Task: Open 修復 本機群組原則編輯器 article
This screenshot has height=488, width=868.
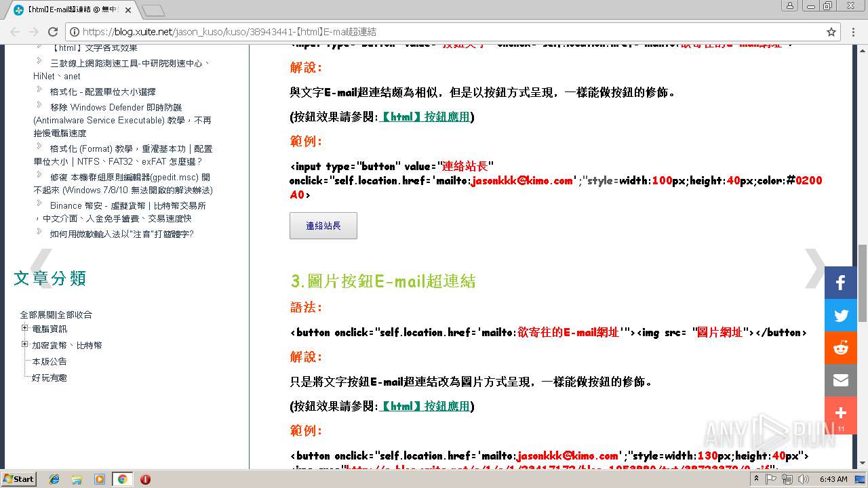Action: click(123, 183)
